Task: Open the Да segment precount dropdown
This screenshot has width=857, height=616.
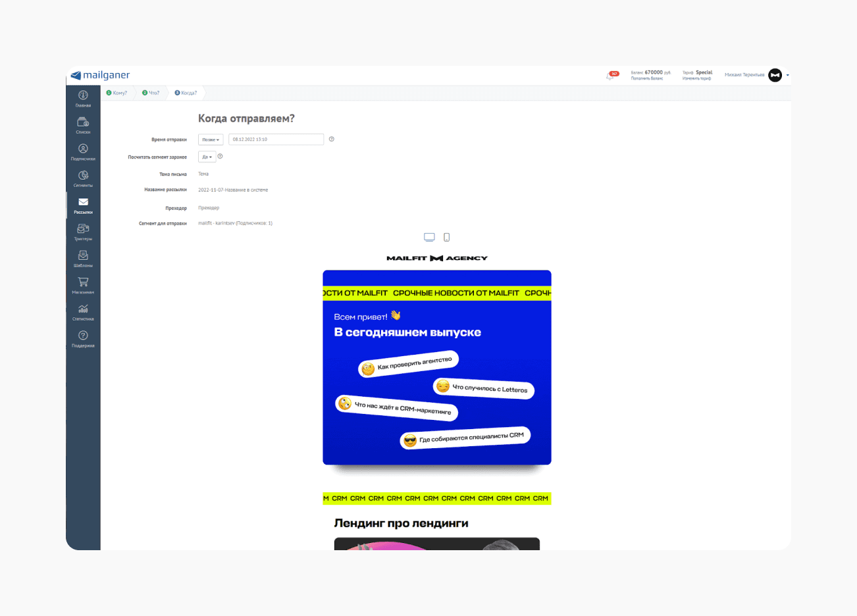Action: [207, 157]
